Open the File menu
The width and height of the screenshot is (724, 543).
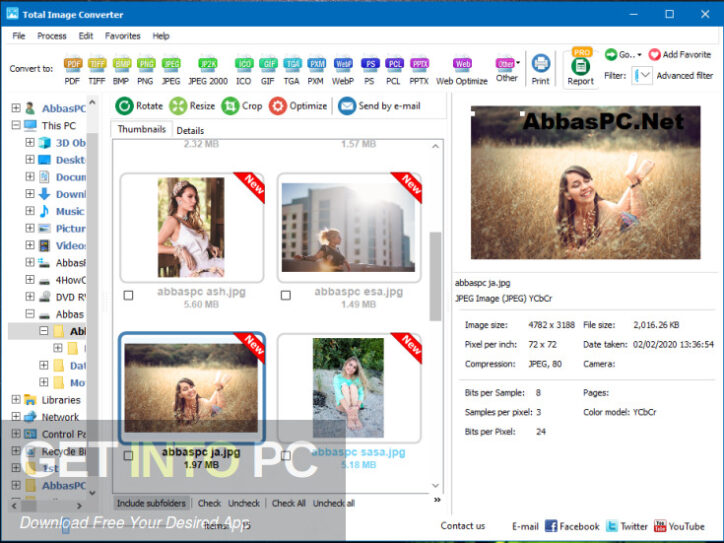(19, 36)
